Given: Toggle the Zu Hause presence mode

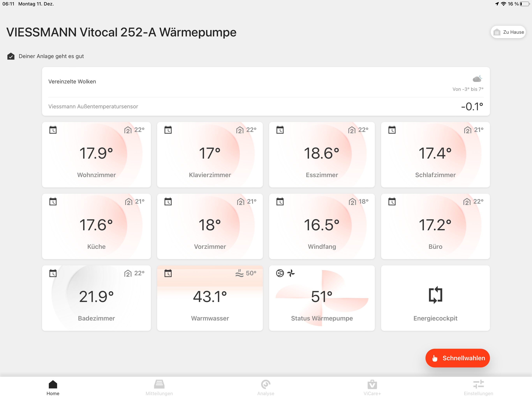Looking at the screenshot, I should [508, 32].
